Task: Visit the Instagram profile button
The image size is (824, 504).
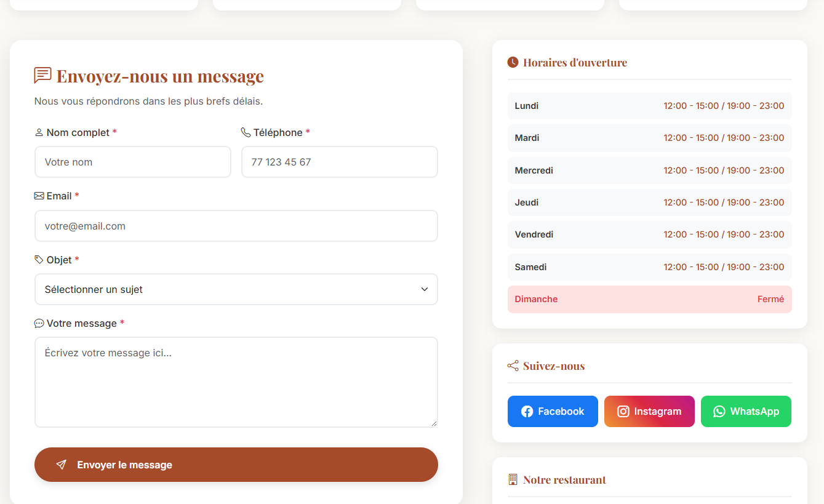Action: click(x=649, y=411)
